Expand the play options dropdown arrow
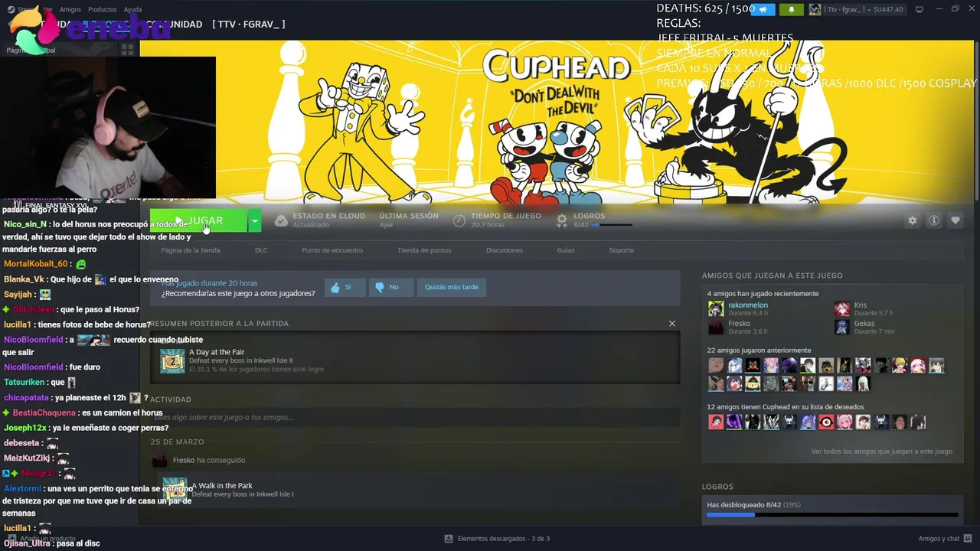980x551 pixels. (x=254, y=221)
